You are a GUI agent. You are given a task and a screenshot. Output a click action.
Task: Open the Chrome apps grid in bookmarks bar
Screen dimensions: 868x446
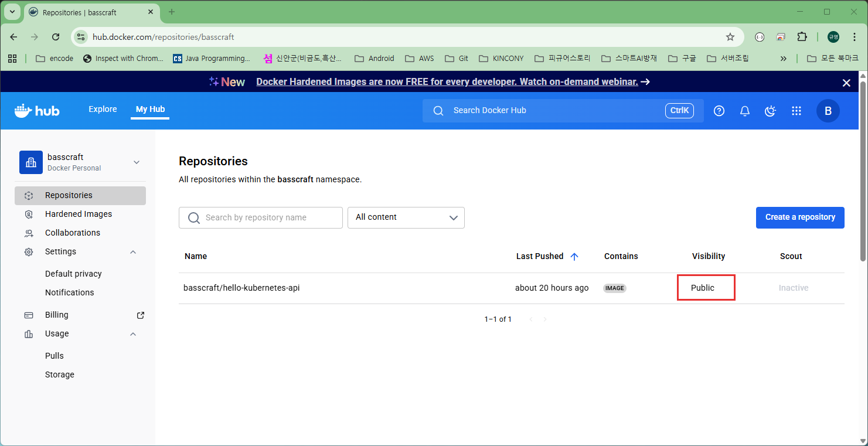coord(12,59)
